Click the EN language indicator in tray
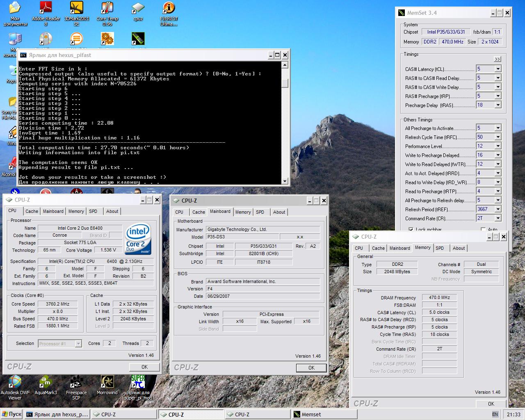This screenshot has width=525, height=420. point(495,414)
